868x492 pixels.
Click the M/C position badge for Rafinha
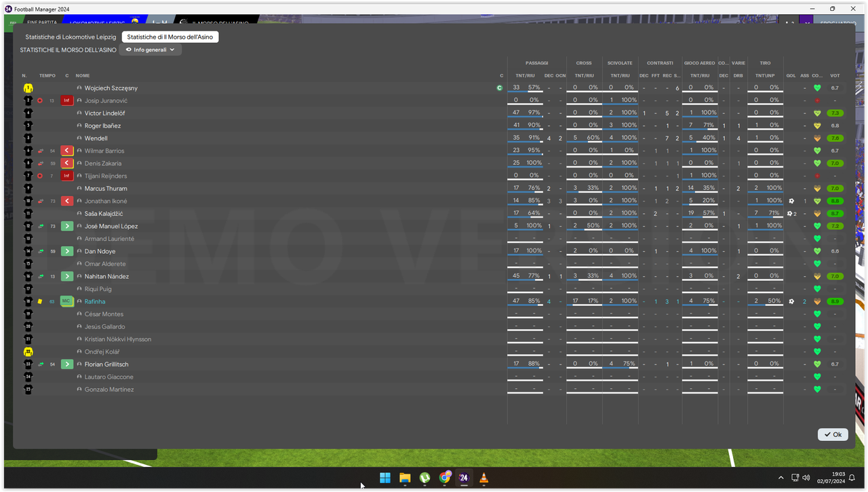pos(67,301)
